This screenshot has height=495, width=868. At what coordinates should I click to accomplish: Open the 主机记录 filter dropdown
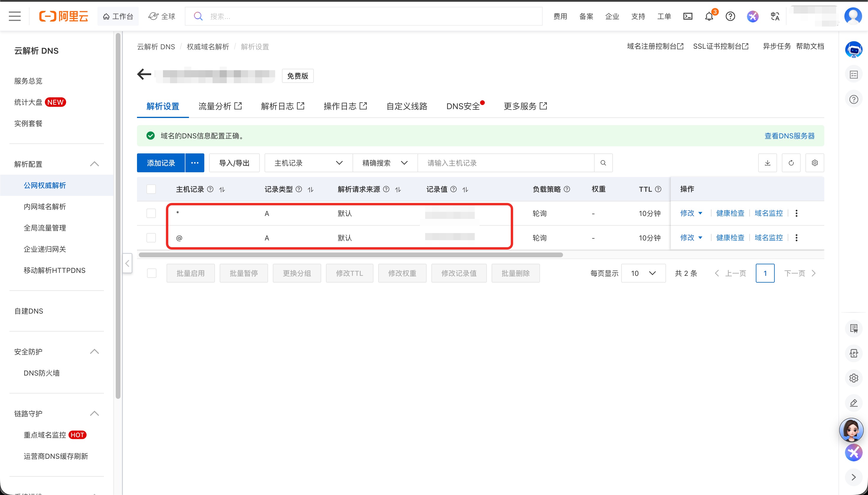click(308, 163)
